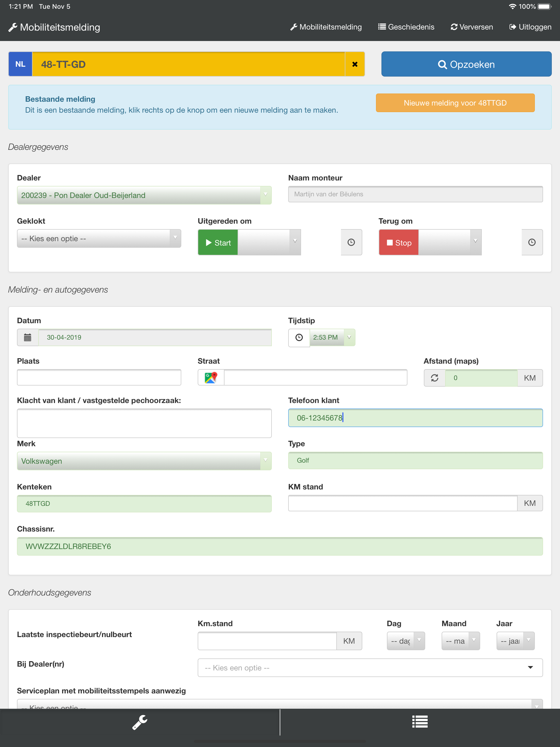The width and height of the screenshot is (560, 747).
Task: Tap the NL country badge on the plate
Action: click(20, 64)
